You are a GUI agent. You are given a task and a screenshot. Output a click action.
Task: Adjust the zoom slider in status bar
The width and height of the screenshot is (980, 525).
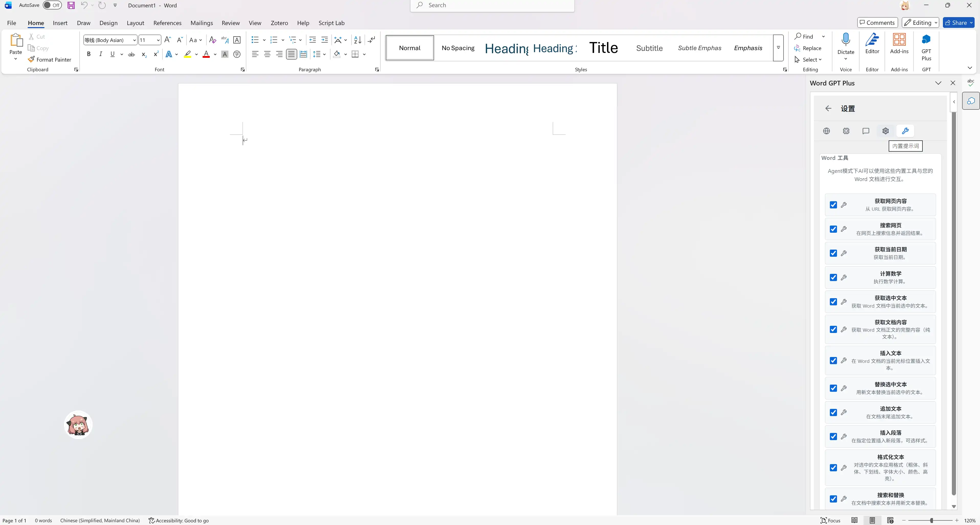click(x=931, y=520)
